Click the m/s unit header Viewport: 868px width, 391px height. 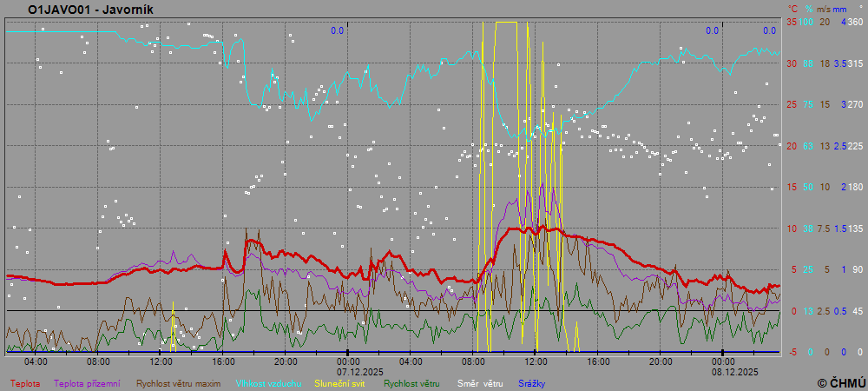[x=824, y=9]
